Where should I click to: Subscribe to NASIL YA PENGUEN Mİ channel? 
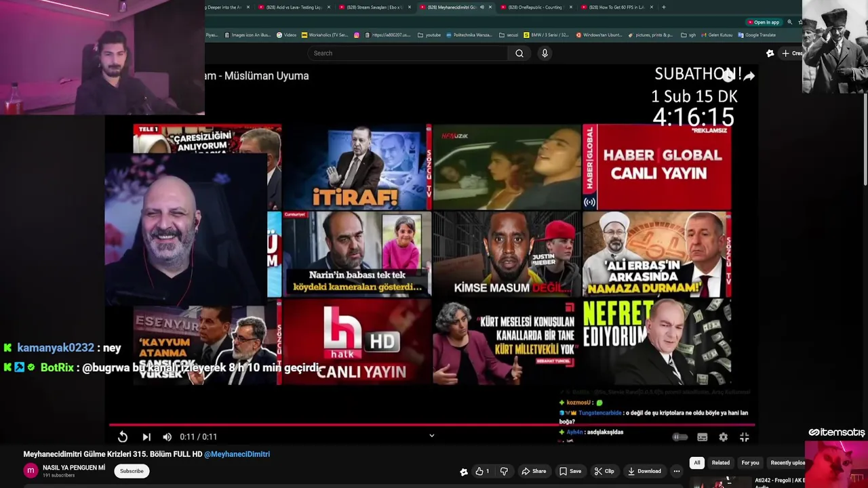click(132, 471)
